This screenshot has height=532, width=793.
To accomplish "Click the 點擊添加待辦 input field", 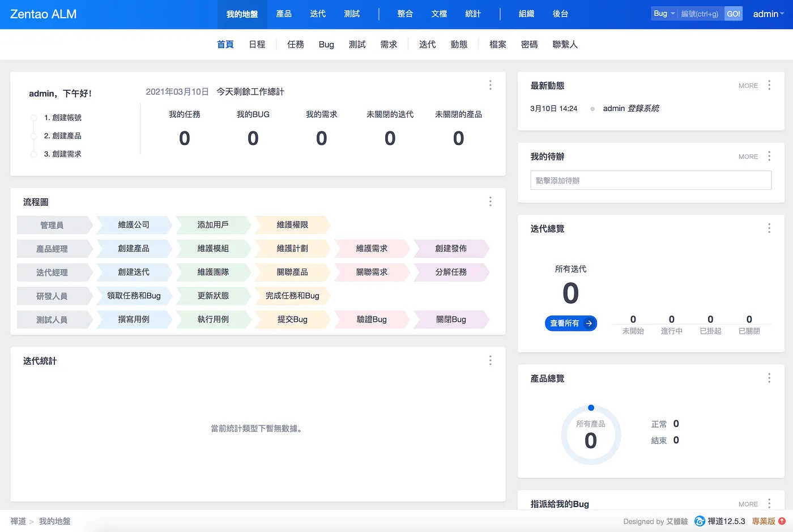I will click(x=651, y=180).
